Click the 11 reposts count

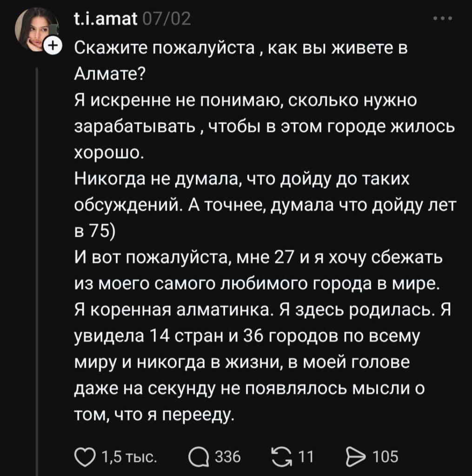(306, 457)
